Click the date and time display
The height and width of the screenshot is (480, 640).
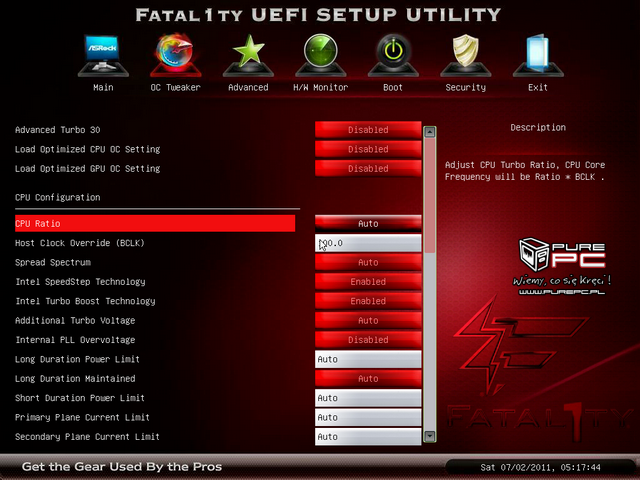coord(540,467)
